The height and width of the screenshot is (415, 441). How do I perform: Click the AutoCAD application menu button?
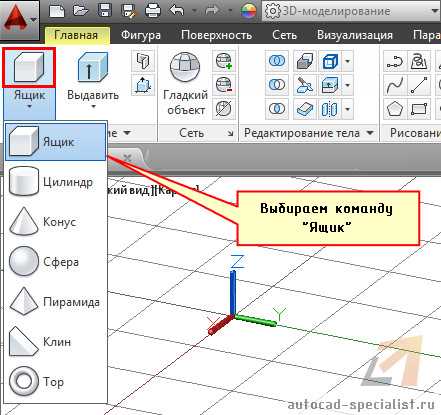[x=19, y=20]
